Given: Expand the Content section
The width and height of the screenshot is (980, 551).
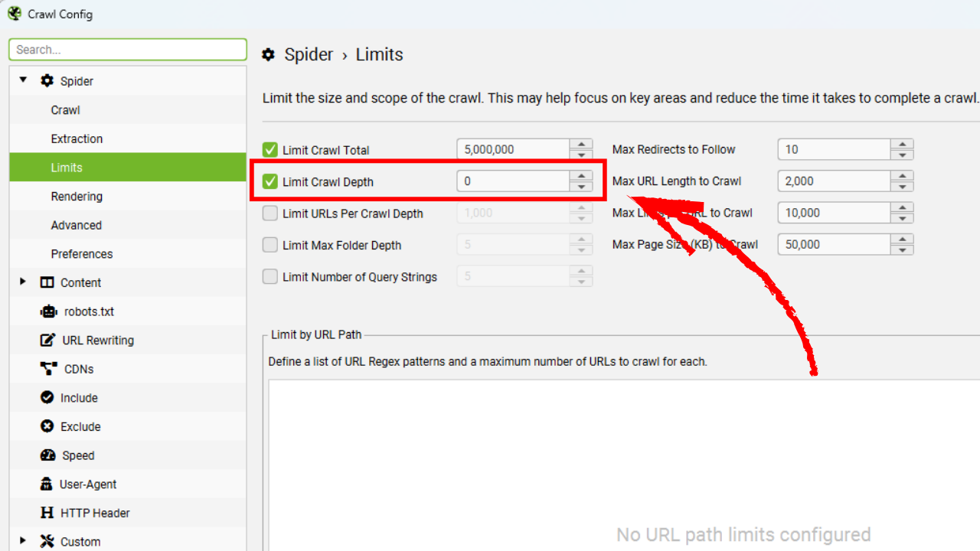Looking at the screenshot, I should coord(22,282).
